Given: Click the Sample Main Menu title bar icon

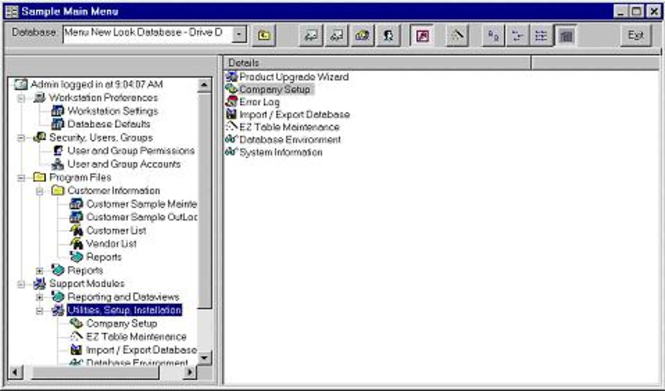Looking at the screenshot, I should point(11,11).
